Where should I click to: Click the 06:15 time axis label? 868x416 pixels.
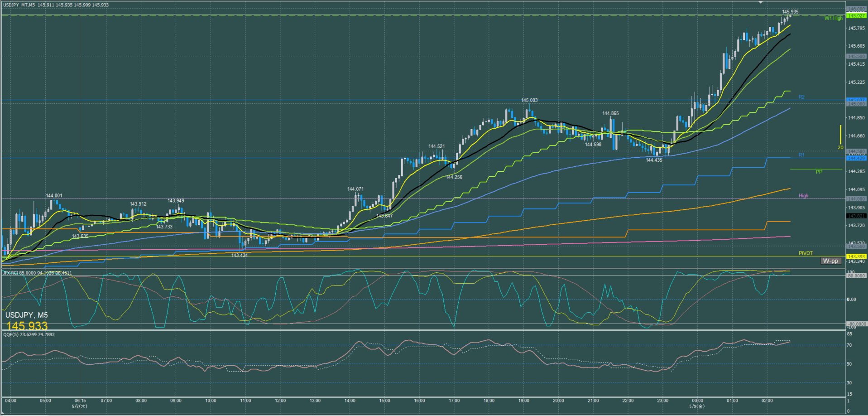point(80,401)
